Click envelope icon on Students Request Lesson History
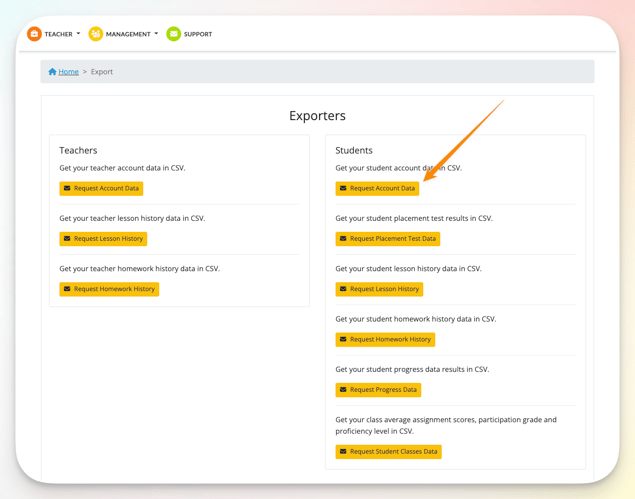Viewport: 635px width, 499px height. [x=343, y=289]
